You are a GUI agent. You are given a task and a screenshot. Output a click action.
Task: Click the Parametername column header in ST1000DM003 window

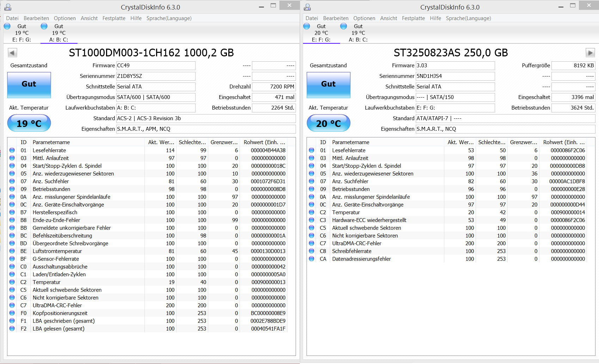click(87, 142)
